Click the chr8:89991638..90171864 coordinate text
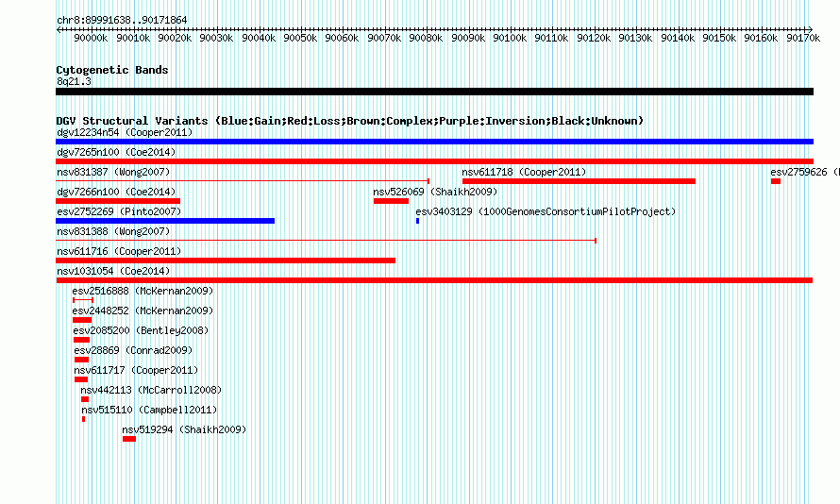 tap(122, 20)
